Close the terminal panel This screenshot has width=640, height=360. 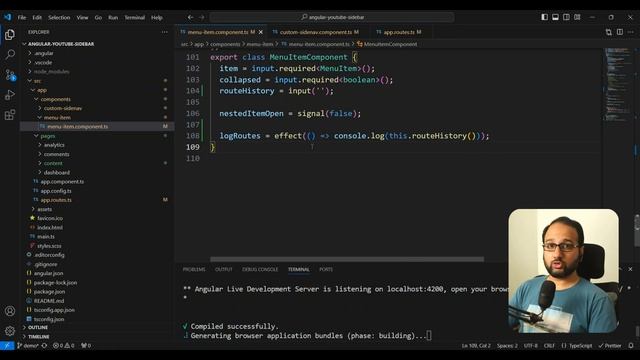pyautogui.click(x=630, y=269)
